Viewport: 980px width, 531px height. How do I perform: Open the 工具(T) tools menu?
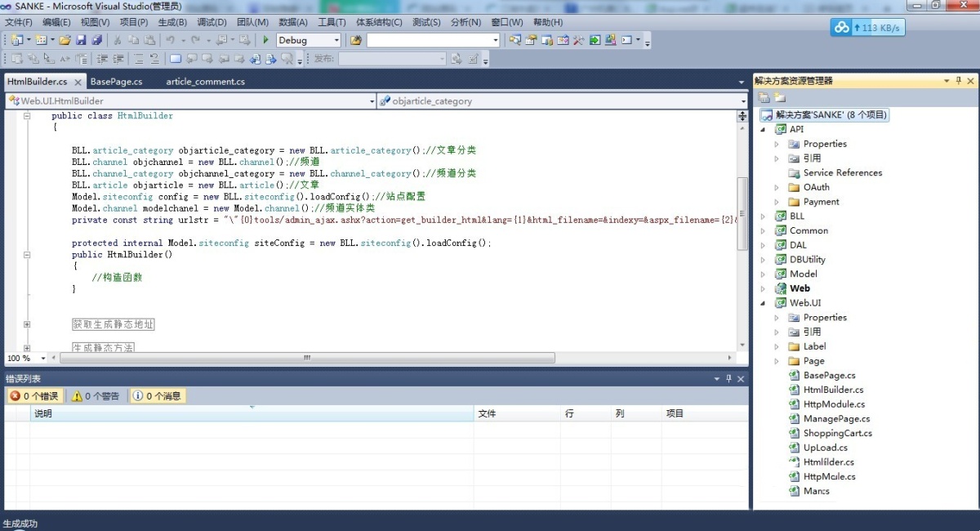click(332, 22)
